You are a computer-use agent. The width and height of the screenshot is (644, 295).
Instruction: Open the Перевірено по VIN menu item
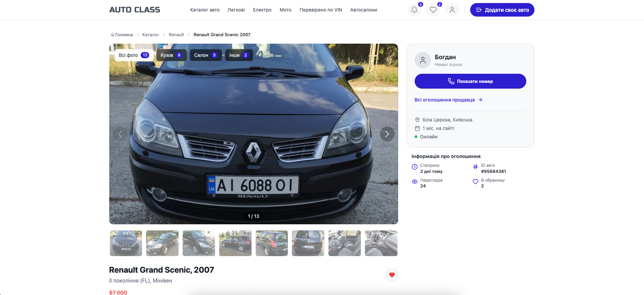pyautogui.click(x=321, y=10)
